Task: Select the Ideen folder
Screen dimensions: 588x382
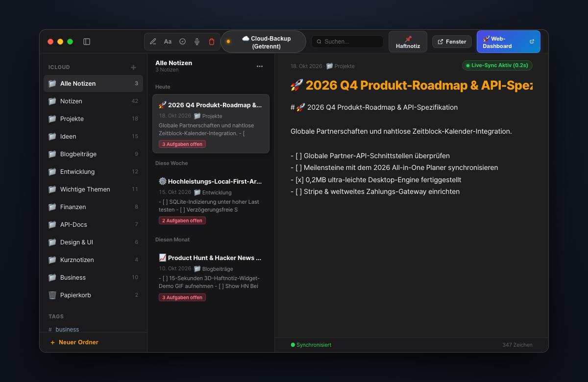Action: coord(93,136)
